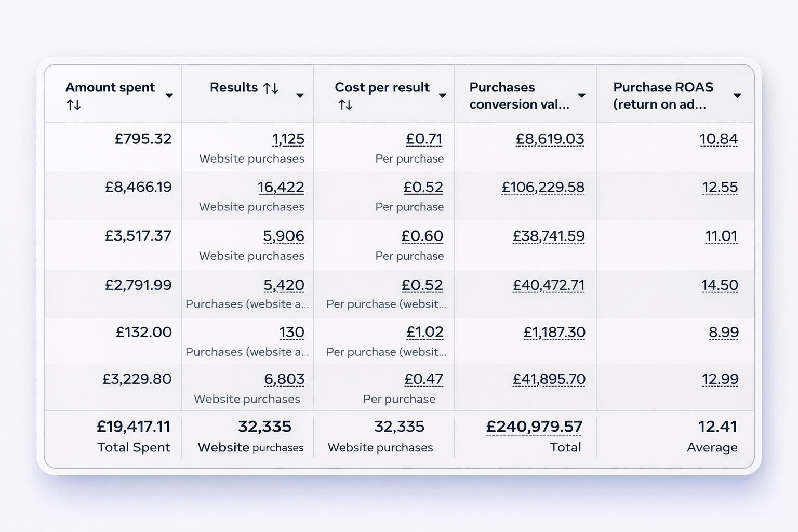Click the Results sort arrows icon
The height and width of the screenshot is (532, 798).
[271, 88]
